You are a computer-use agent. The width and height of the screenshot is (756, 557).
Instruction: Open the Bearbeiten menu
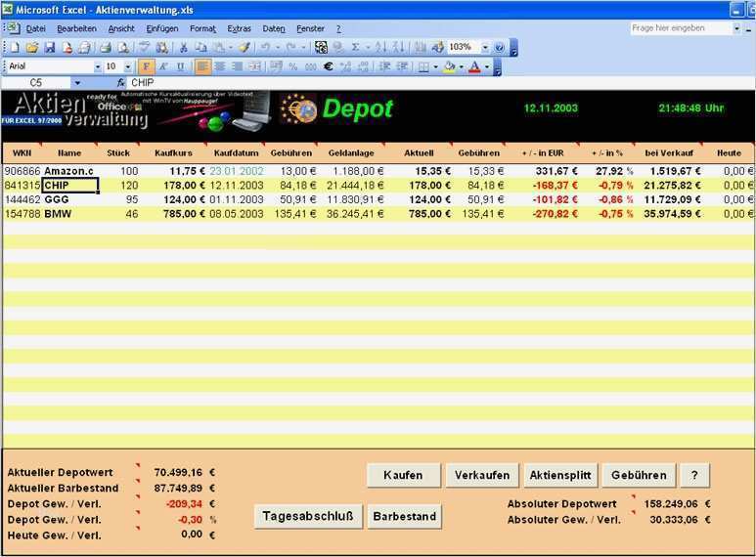coord(76,29)
